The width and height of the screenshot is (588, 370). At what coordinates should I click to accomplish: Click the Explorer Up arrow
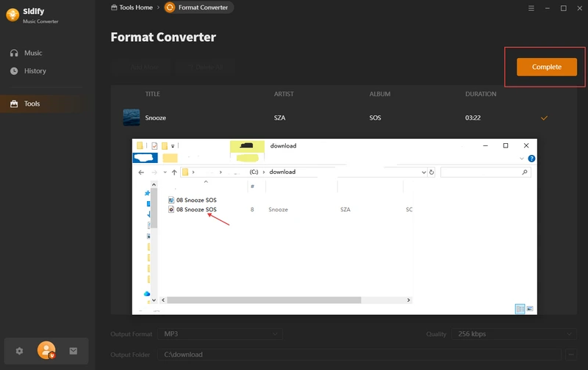click(x=174, y=173)
